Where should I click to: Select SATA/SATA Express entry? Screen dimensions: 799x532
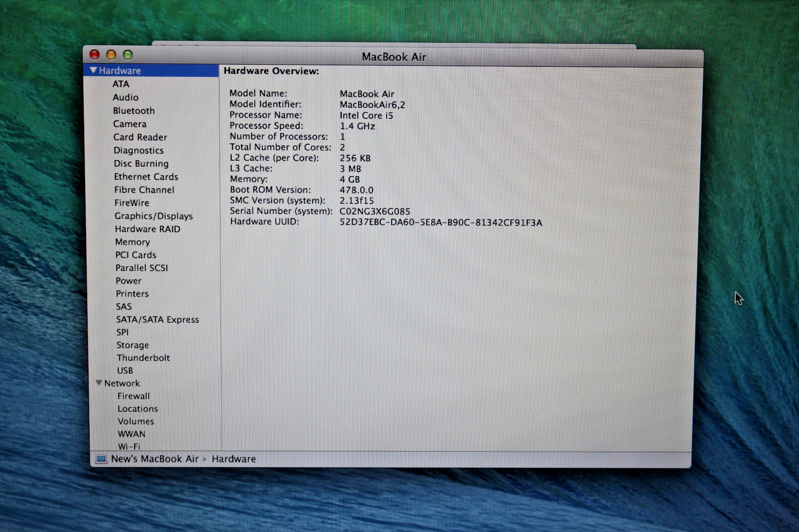(x=157, y=319)
